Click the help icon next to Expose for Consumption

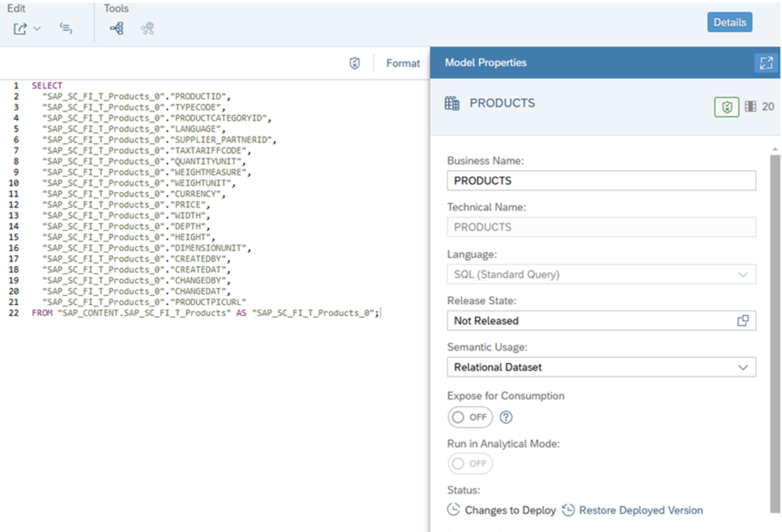coord(506,417)
